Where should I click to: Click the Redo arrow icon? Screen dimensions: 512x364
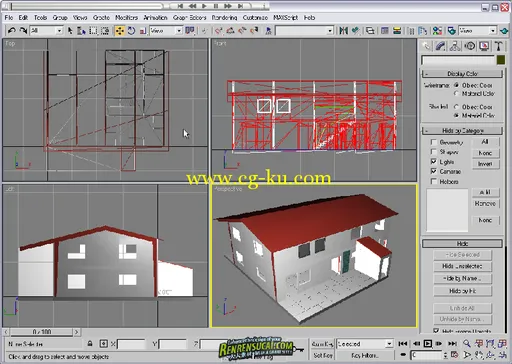(23, 31)
